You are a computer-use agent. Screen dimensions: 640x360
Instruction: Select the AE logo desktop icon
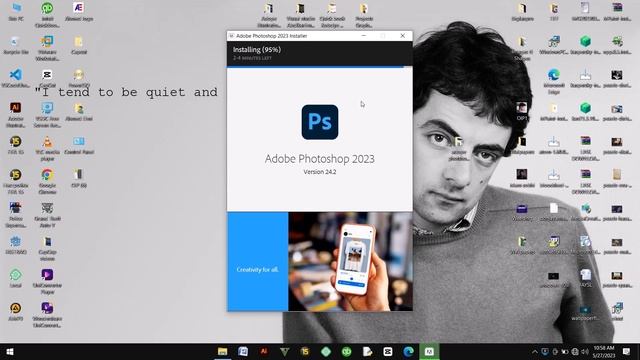click(x=79, y=11)
